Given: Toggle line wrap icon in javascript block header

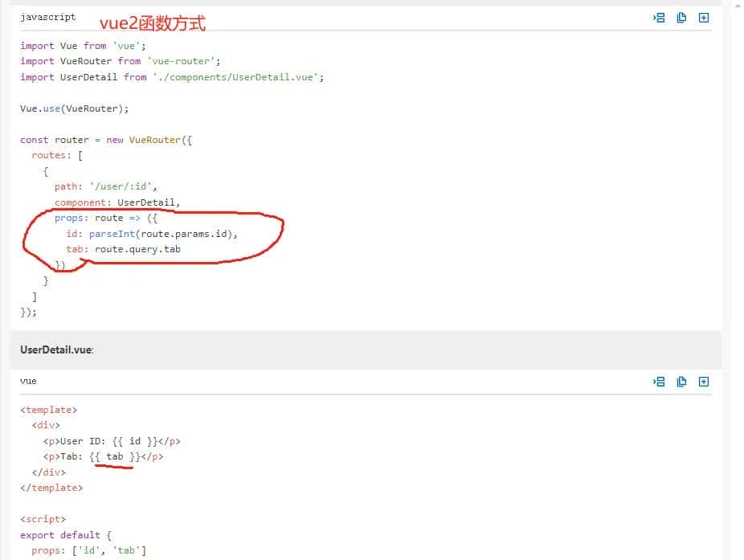Looking at the screenshot, I should [659, 18].
